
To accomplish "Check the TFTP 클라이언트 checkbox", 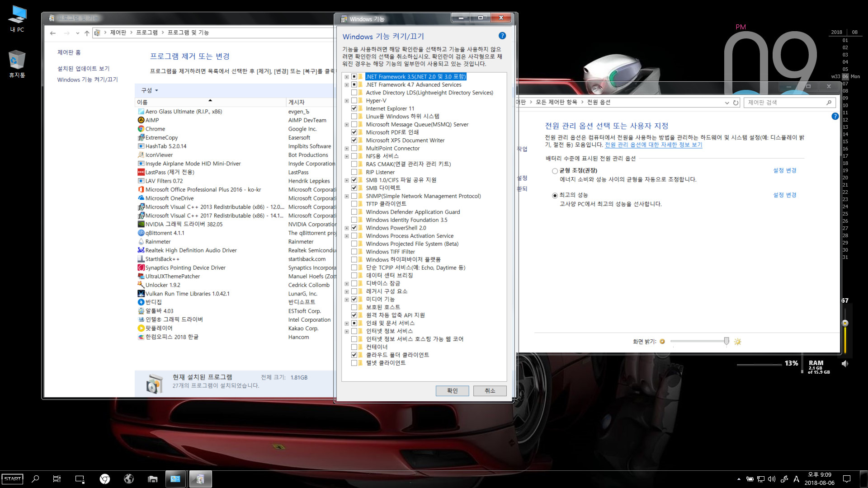I will click(x=354, y=204).
